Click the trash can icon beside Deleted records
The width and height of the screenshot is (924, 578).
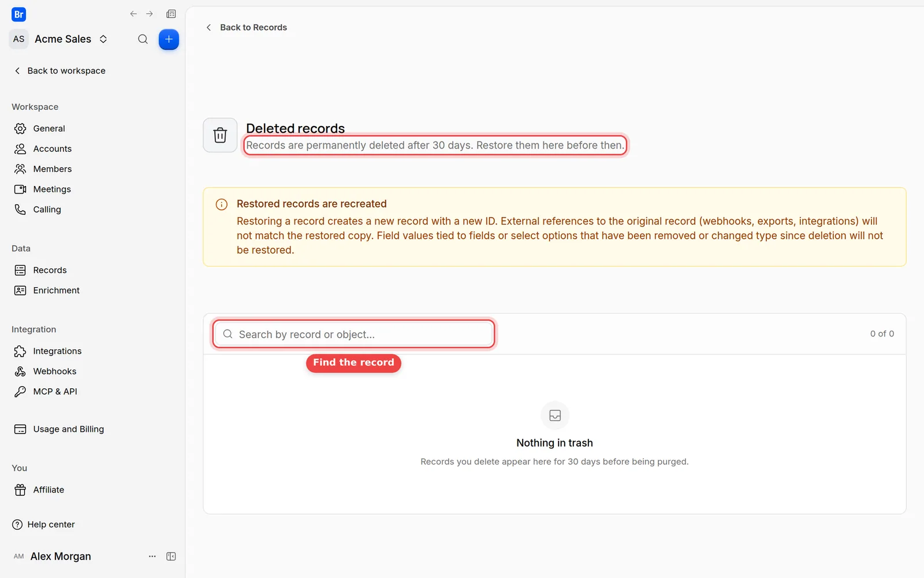pyautogui.click(x=220, y=135)
